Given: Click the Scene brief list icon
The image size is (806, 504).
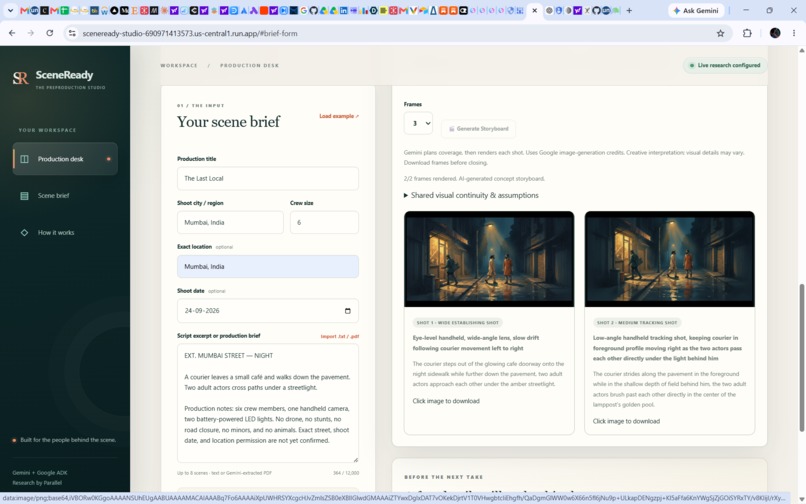Looking at the screenshot, I should 24,195.
